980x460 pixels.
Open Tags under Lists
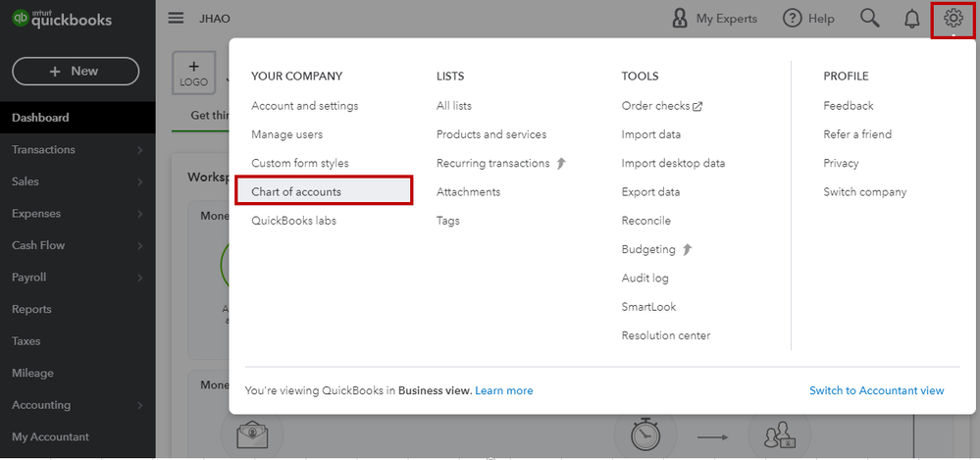[448, 221]
